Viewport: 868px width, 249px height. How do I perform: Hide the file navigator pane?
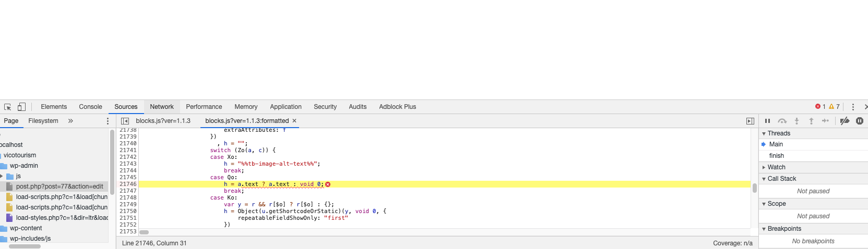coord(125,121)
